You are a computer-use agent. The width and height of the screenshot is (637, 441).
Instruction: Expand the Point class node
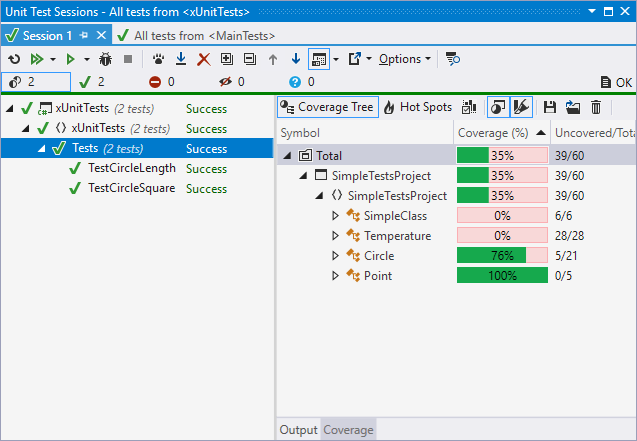tap(335, 276)
